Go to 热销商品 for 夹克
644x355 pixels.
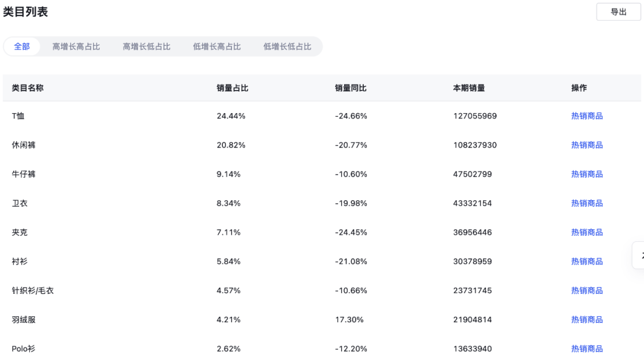[x=587, y=233]
